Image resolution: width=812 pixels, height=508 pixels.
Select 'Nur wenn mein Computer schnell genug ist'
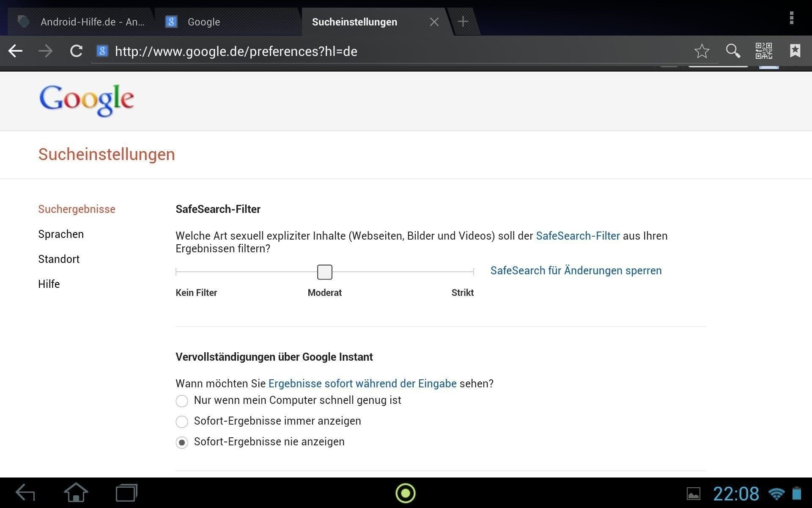(x=182, y=401)
